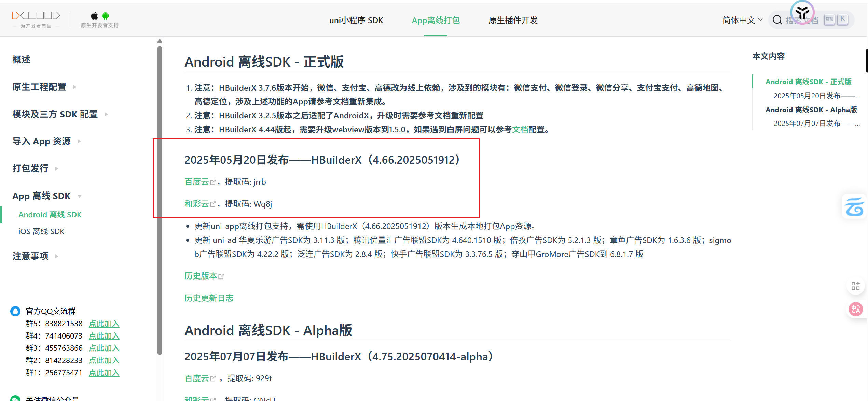The width and height of the screenshot is (868, 401).
Task: Click the K key hint in search box
Action: 843,19
